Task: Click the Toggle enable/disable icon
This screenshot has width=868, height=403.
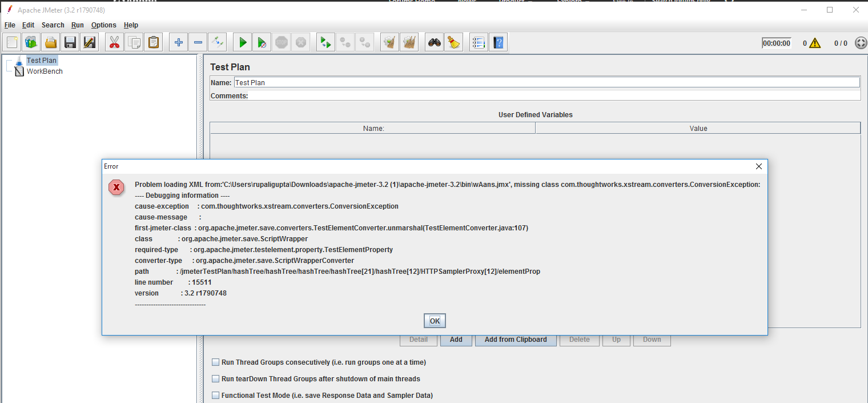Action: pos(218,42)
